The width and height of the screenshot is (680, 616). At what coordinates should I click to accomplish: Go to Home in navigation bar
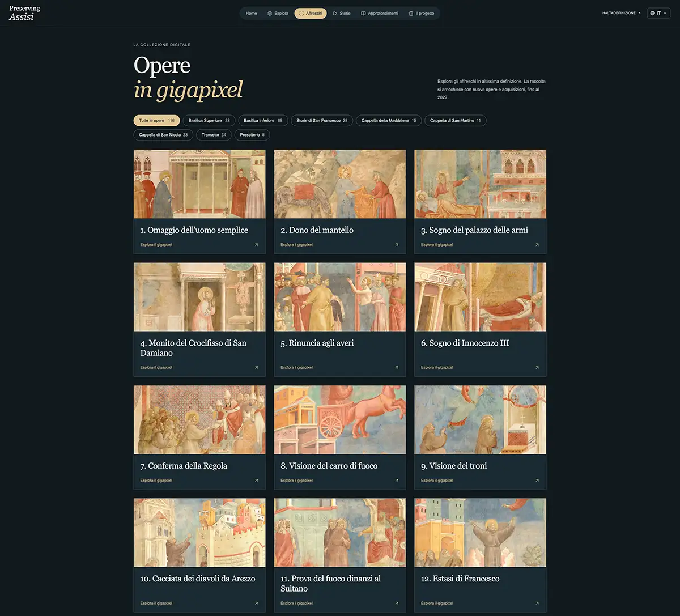click(x=252, y=13)
